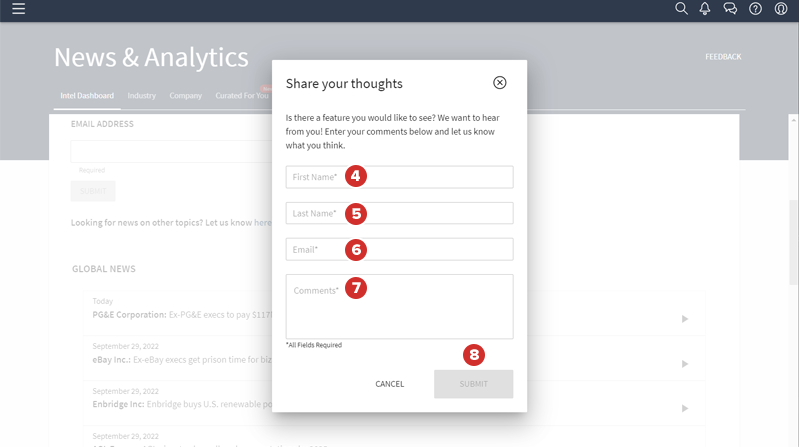The width and height of the screenshot is (800, 447).
Task: Open the notifications bell
Action: click(x=705, y=9)
